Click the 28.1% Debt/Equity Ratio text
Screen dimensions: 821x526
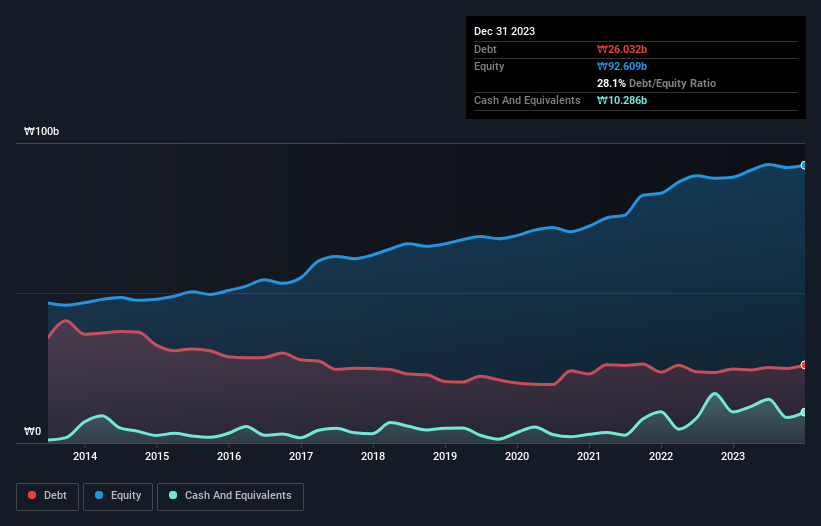(656, 83)
